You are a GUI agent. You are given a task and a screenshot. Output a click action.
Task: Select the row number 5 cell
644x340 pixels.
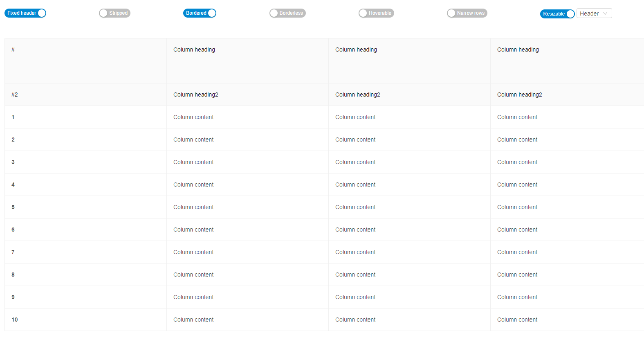[x=85, y=207]
